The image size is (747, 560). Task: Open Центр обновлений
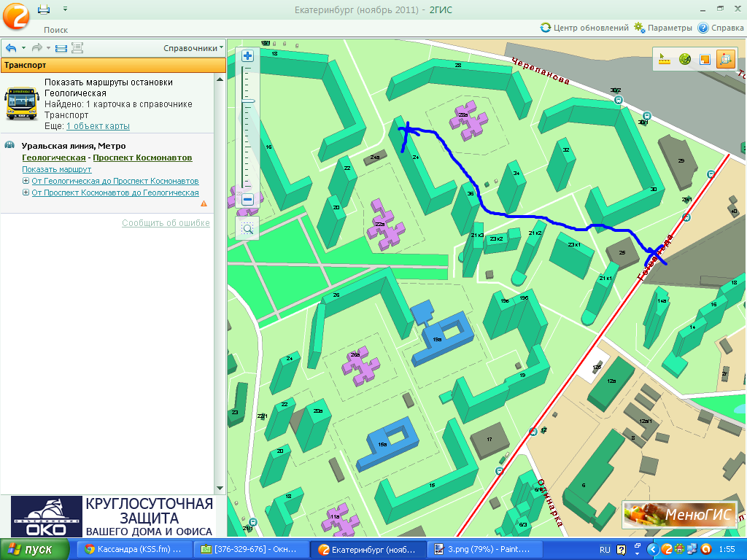click(584, 28)
